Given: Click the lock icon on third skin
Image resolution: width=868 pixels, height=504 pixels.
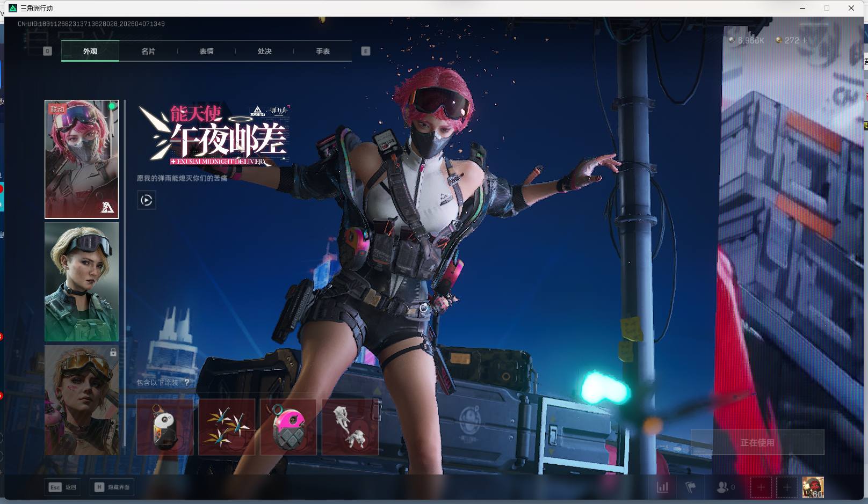Looking at the screenshot, I should [x=113, y=352].
